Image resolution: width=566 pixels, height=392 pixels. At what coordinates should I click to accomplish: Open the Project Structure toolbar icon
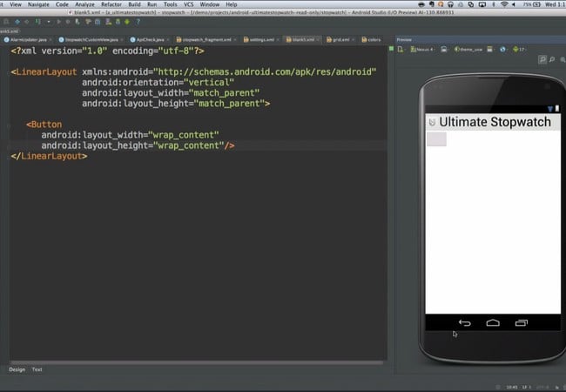(98, 22)
